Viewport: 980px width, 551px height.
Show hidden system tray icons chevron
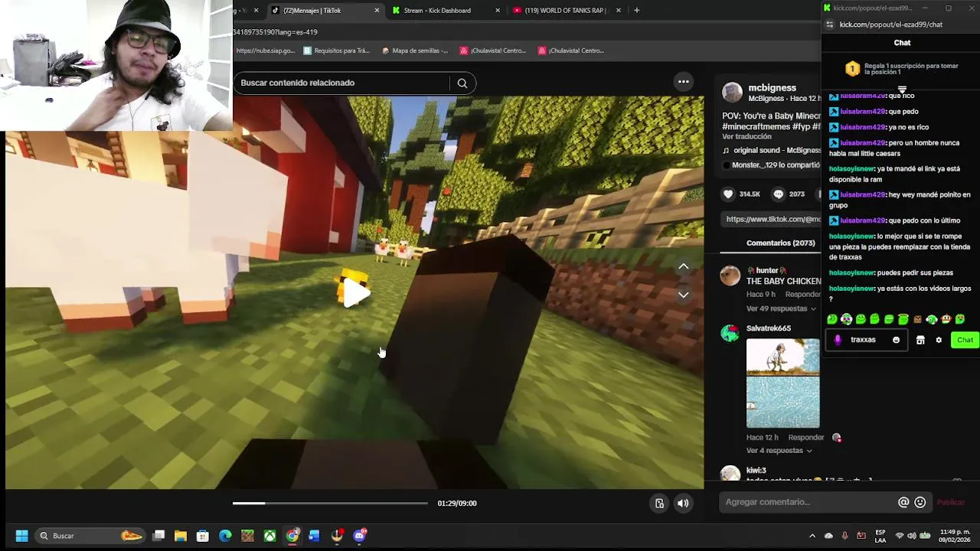coord(812,536)
